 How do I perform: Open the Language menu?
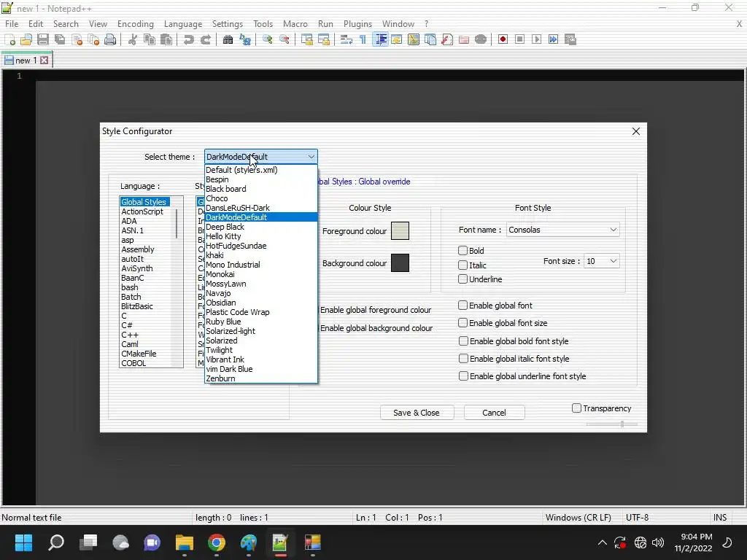(x=183, y=24)
